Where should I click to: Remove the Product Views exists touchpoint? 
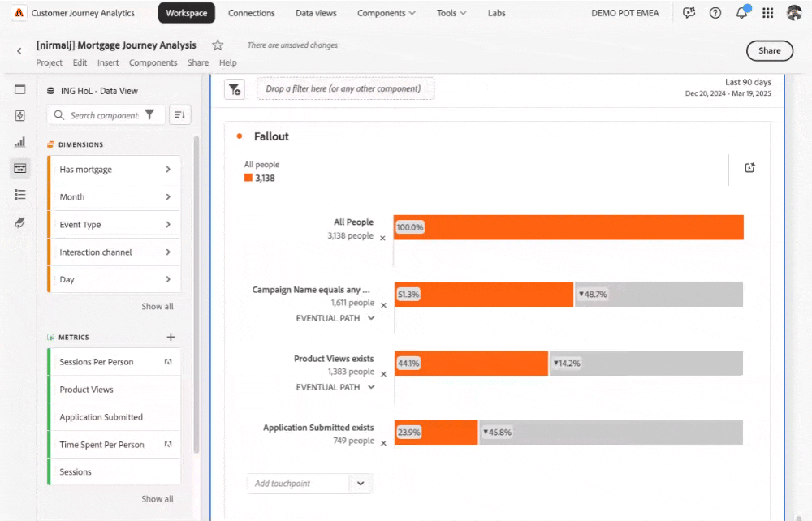coord(383,374)
